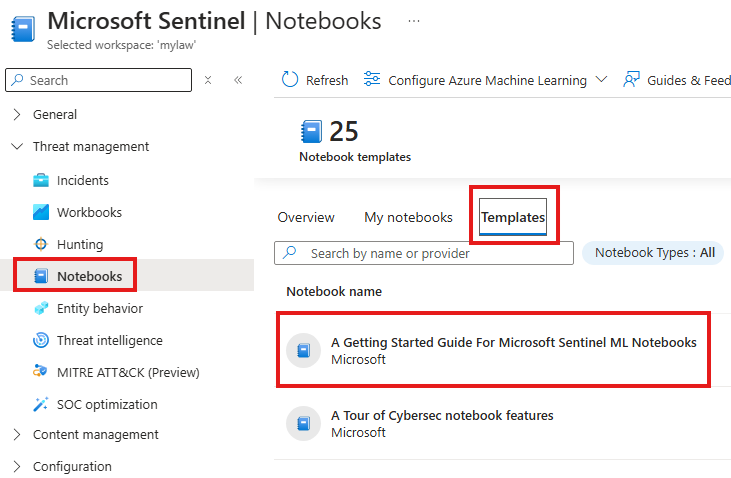Image resolution: width=731 pixels, height=478 pixels.
Task: Sort by Notebook name column header
Action: click(x=334, y=291)
